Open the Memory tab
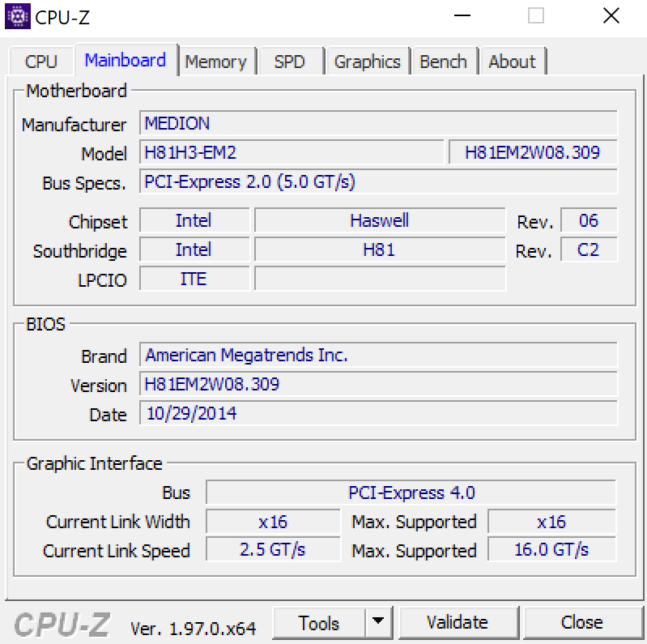 pos(216,62)
